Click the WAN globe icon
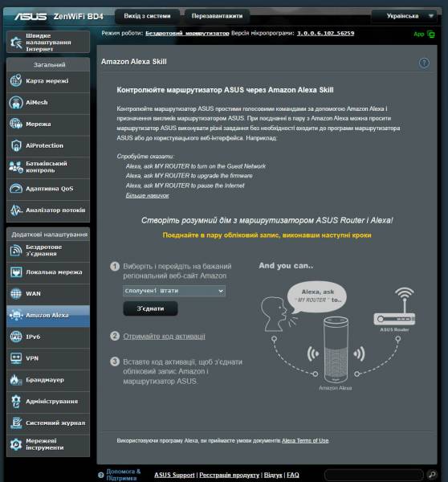Screen dimensions: 448x482 (16, 293)
